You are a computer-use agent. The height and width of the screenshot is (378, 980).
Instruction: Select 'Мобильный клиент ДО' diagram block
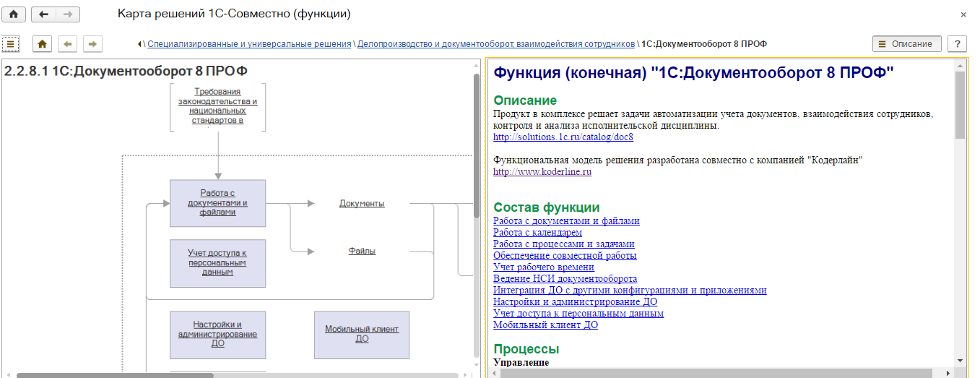[361, 334]
